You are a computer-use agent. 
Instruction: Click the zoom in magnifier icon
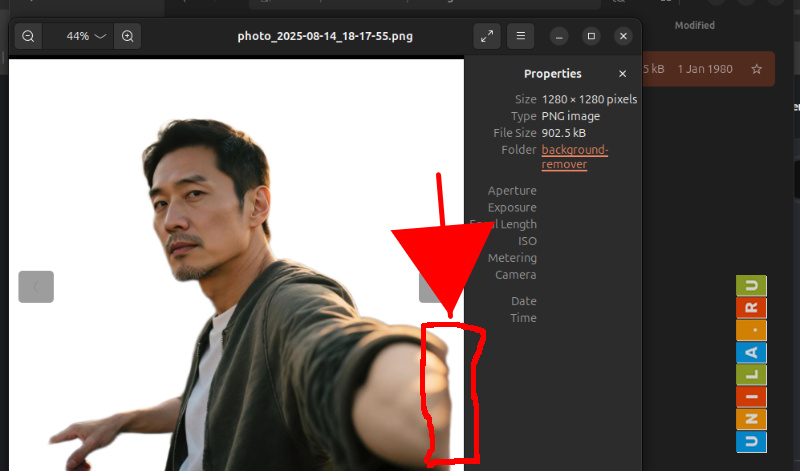[127, 36]
